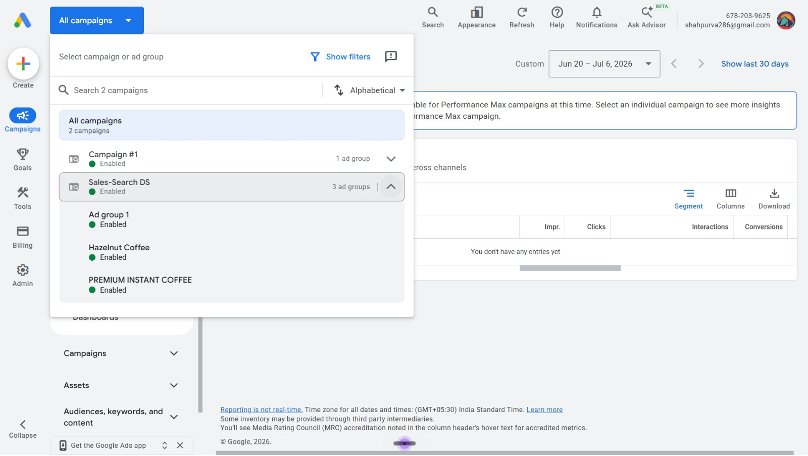Screen dimensions: 808x456
Task: Select Hazelnut Coffee ad group
Action: point(232,252)
